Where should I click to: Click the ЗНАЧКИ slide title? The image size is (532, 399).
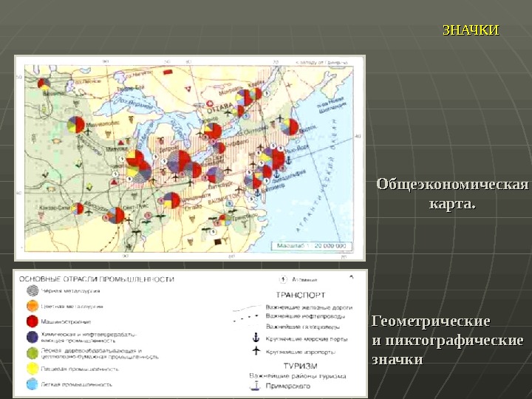coord(471,30)
